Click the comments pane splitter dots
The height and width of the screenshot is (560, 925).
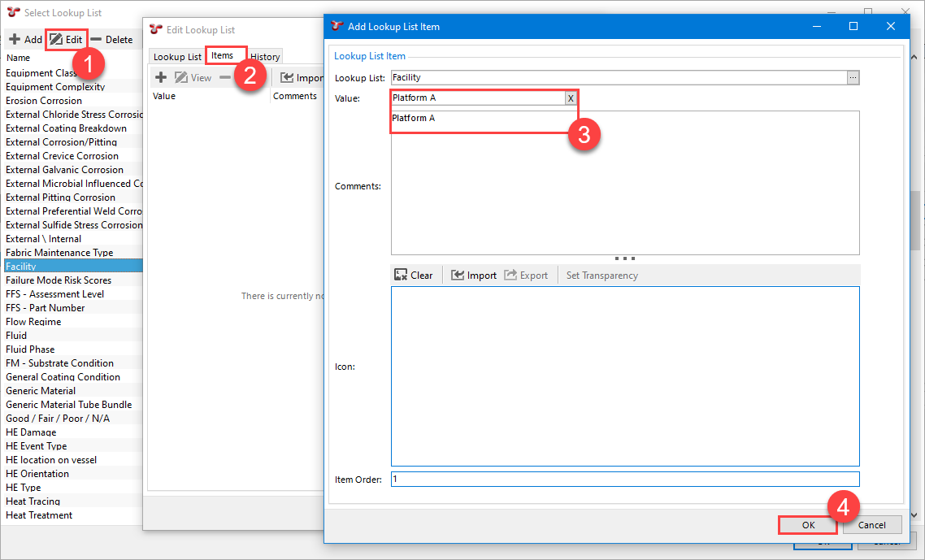[625, 258]
